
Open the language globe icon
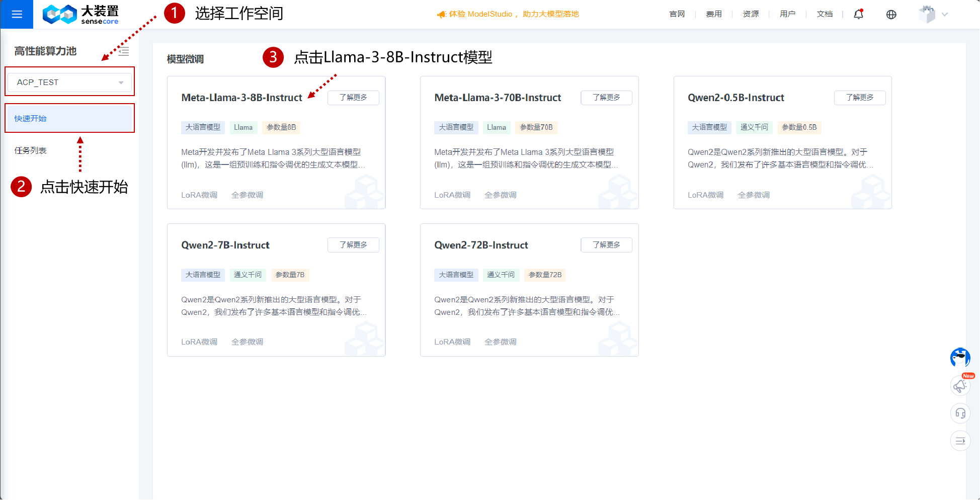pos(891,15)
